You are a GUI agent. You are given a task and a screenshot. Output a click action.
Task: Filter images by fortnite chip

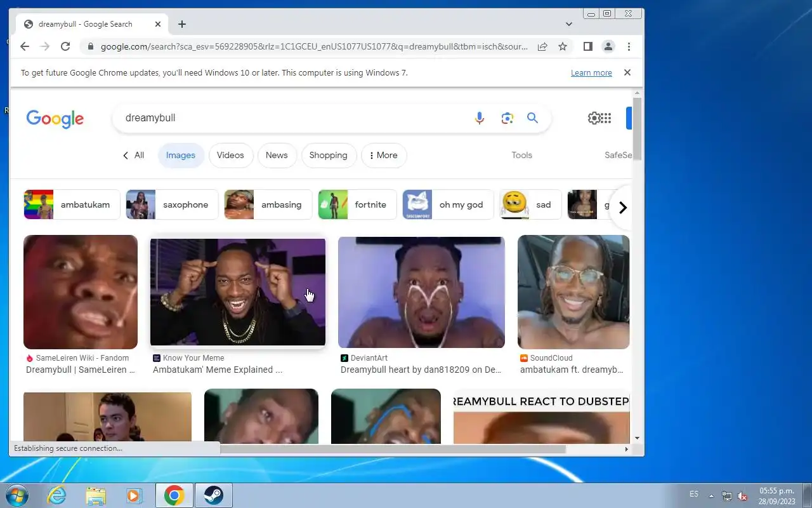[x=357, y=204]
